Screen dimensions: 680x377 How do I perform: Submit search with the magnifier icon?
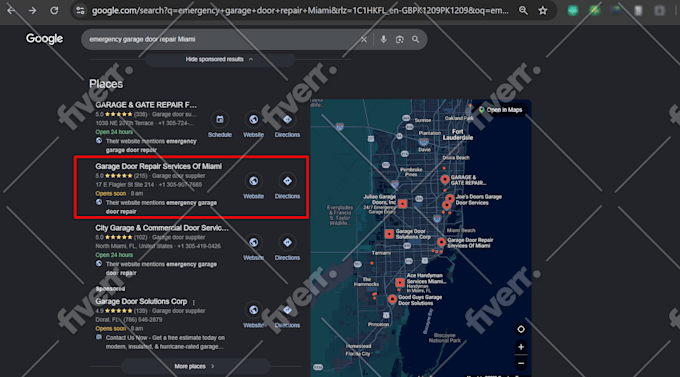[x=415, y=39]
